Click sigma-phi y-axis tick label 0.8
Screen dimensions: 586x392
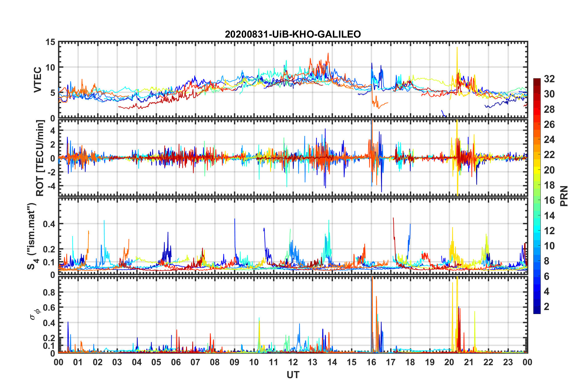[x=49, y=292]
